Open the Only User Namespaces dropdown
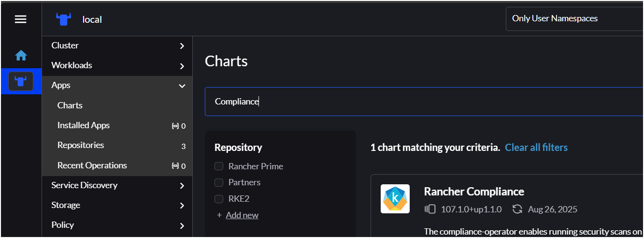The image size is (644, 238). [x=575, y=19]
